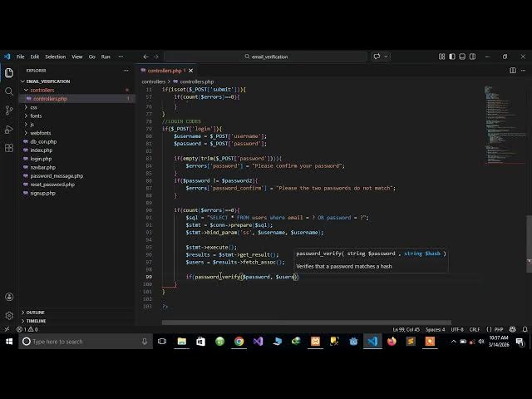Screen dimensions: 532x399
Task: Open db_con.php file
Action: pyautogui.click(x=43, y=141)
